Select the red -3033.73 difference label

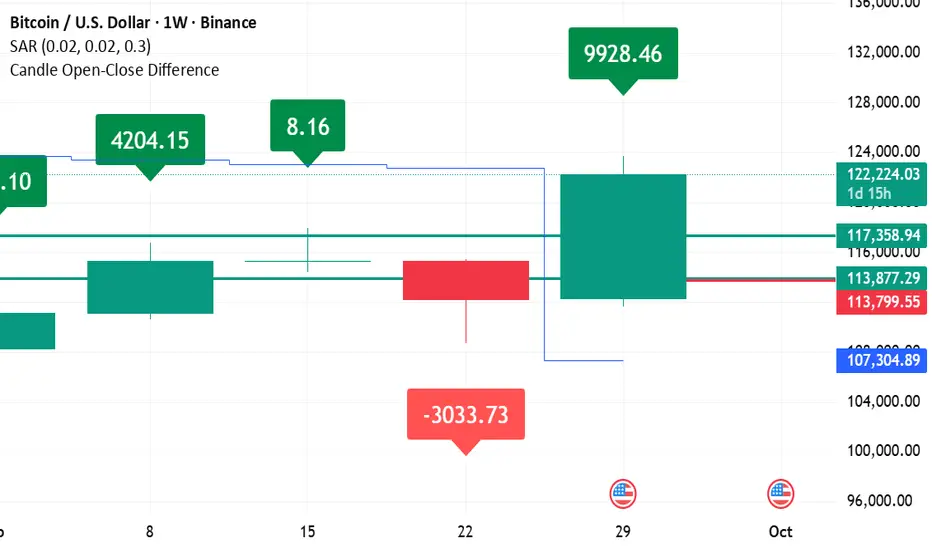coord(465,414)
